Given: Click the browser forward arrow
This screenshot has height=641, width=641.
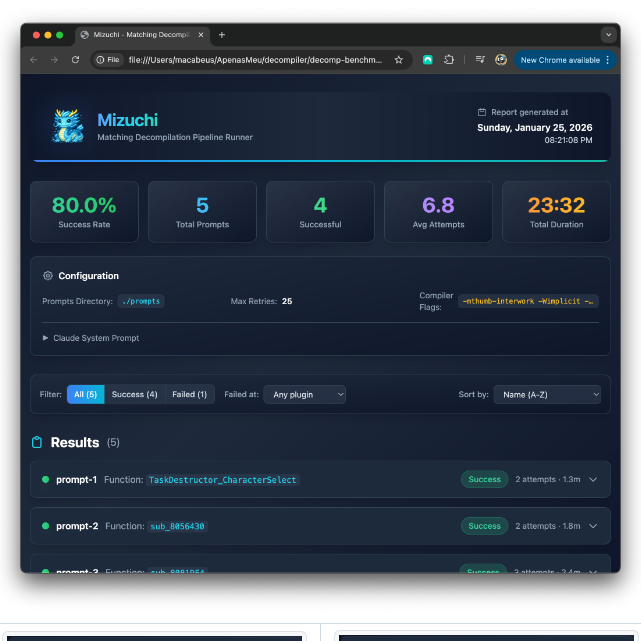Looking at the screenshot, I should pyautogui.click(x=54, y=60).
